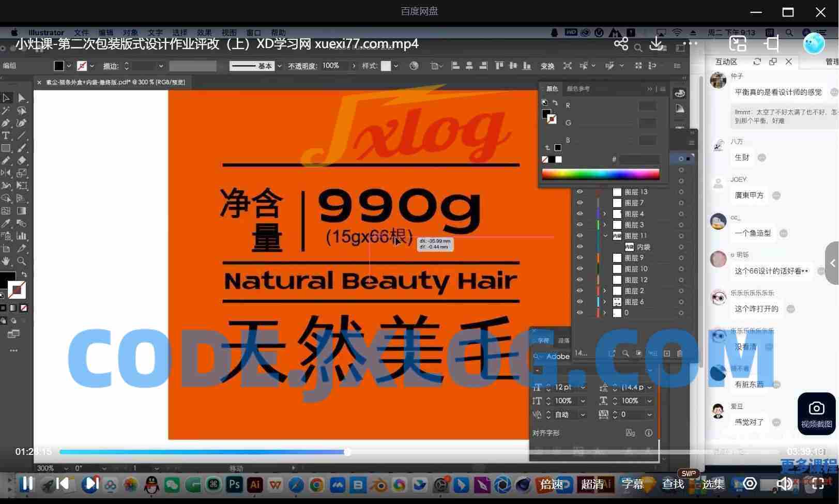Screen dimensions: 839x504
Task: Expand layer 图层 3
Action: (605, 225)
